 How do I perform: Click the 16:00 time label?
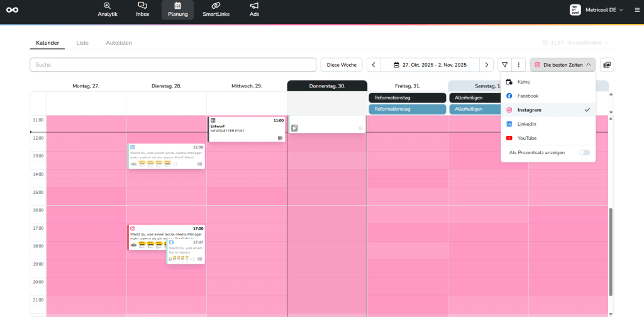(x=38, y=210)
